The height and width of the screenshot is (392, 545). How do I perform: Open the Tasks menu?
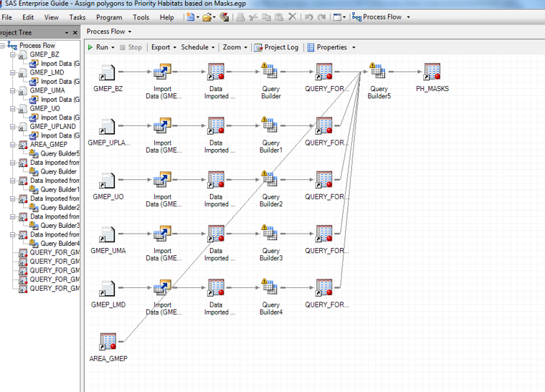[x=77, y=17]
